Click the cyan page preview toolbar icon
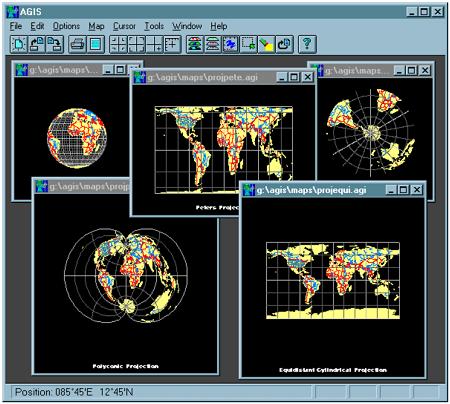Image resolution: width=450 pixels, height=404 pixels. [x=96, y=44]
